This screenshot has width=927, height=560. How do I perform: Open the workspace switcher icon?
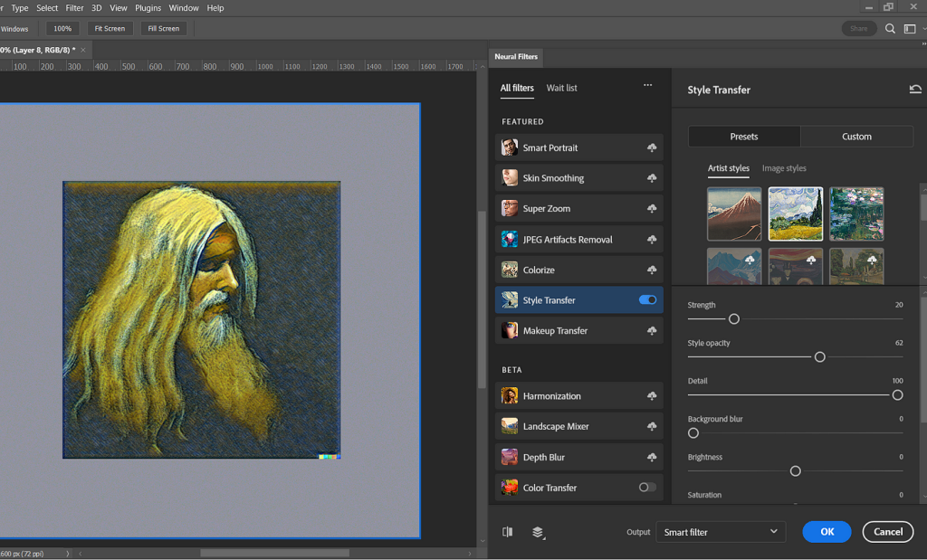[x=910, y=28]
